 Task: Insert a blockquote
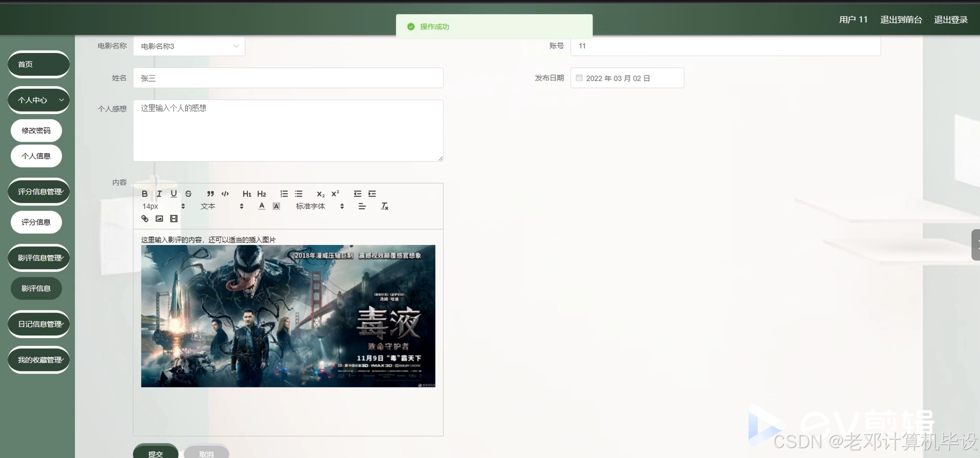click(x=210, y=194)
